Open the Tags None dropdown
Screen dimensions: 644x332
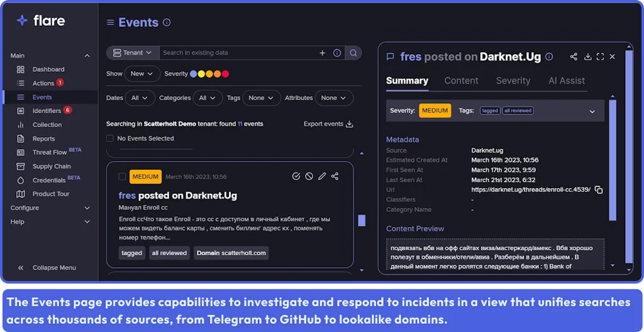point(261,98)
